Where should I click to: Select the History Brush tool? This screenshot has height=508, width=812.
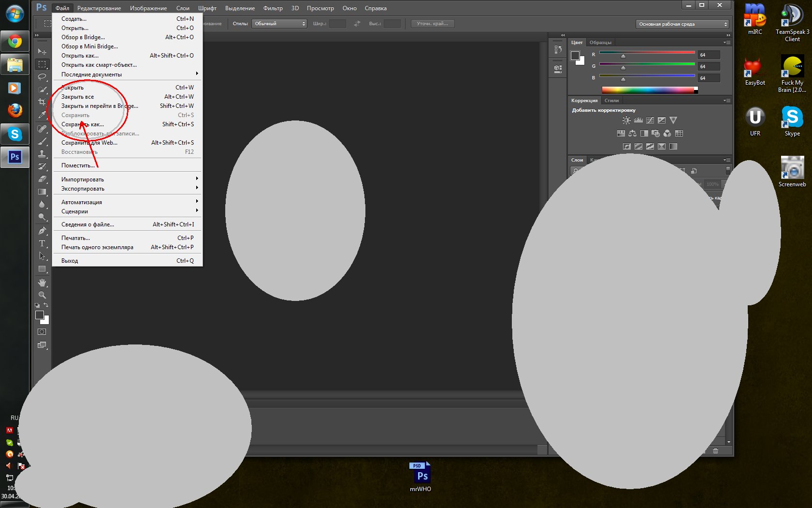pyautogui.click(x=42, y=166)
